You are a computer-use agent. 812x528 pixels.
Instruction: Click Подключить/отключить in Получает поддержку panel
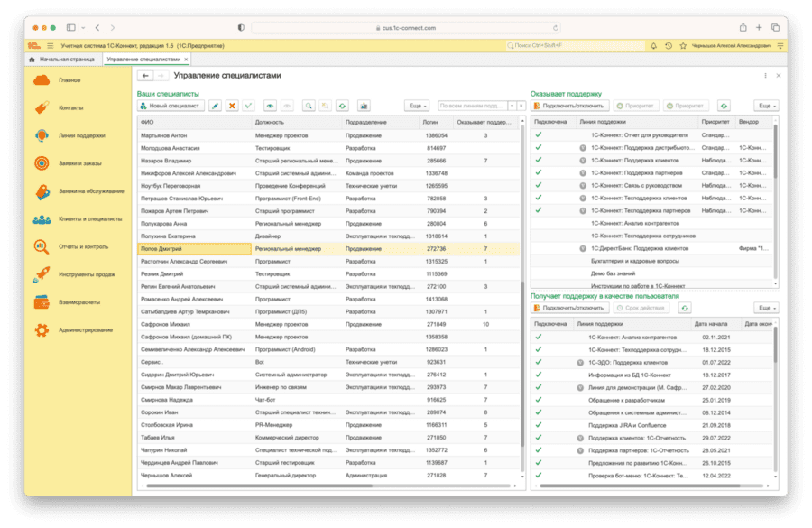(569, 308)
